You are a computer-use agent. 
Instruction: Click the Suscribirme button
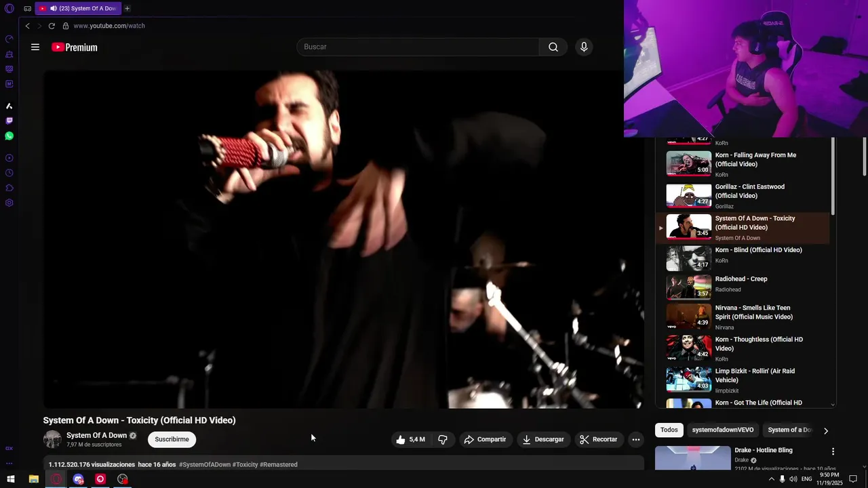(172, 439)
